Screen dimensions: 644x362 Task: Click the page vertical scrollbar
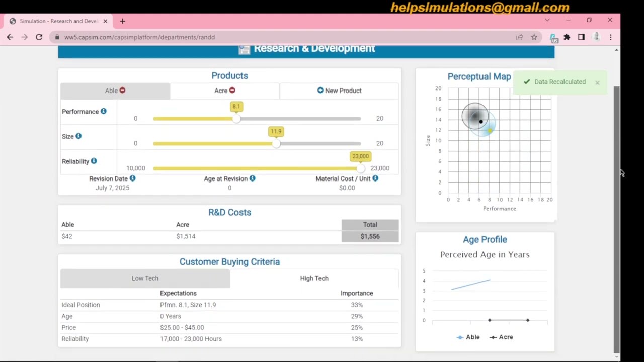(616, 219)
